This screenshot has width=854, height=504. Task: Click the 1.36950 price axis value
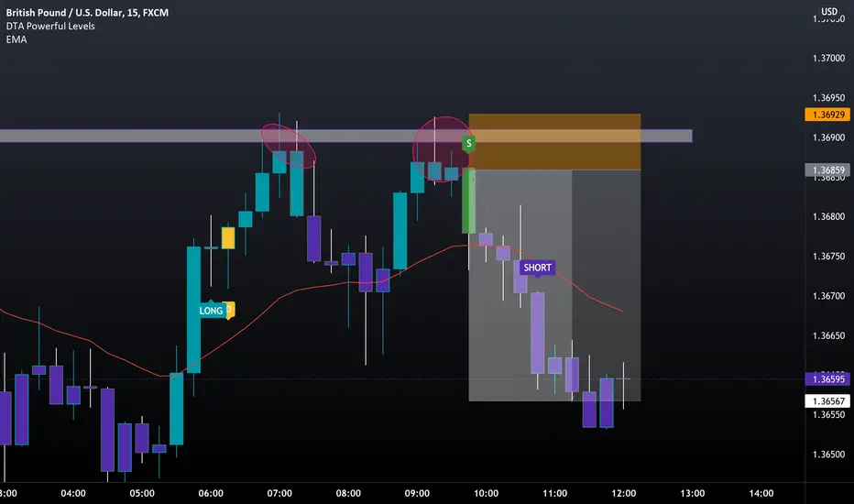[x=828, y=98]
